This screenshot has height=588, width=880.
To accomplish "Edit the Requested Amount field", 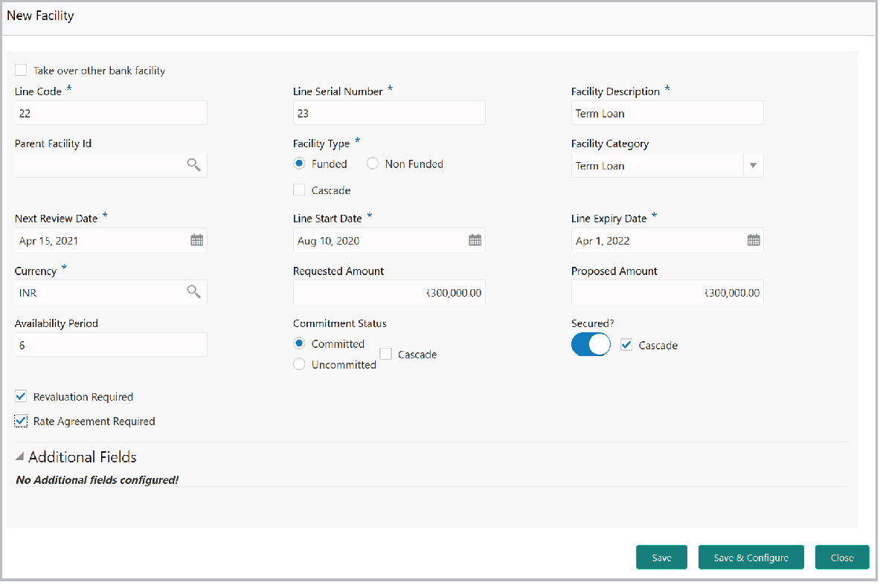I will pyautogui.click(x=390, y=292).
